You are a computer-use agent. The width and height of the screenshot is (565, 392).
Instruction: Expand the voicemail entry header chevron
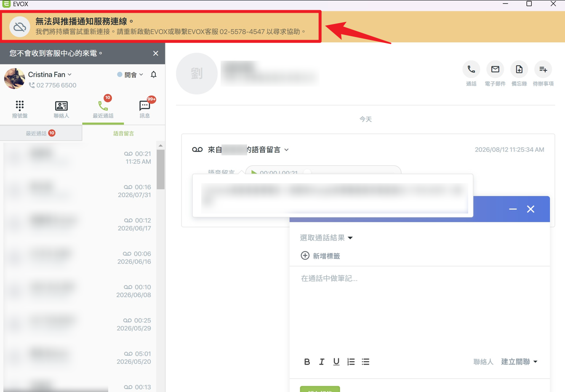point(287,150)
